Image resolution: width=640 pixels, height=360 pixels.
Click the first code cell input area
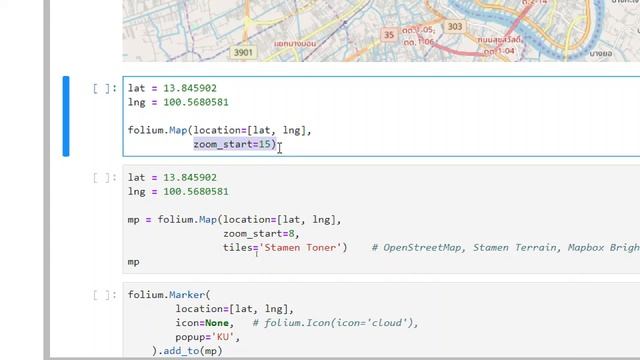pyautogui.click(x=381, y=116)
